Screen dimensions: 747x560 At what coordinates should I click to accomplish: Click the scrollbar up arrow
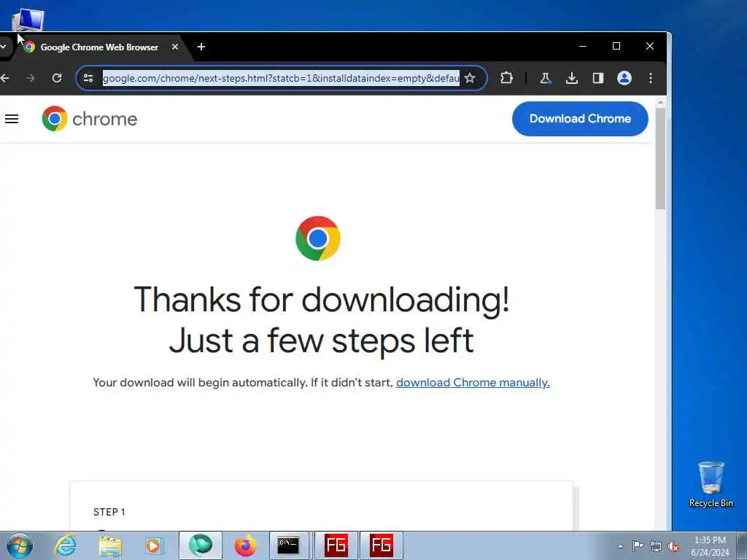pos(660,102)
